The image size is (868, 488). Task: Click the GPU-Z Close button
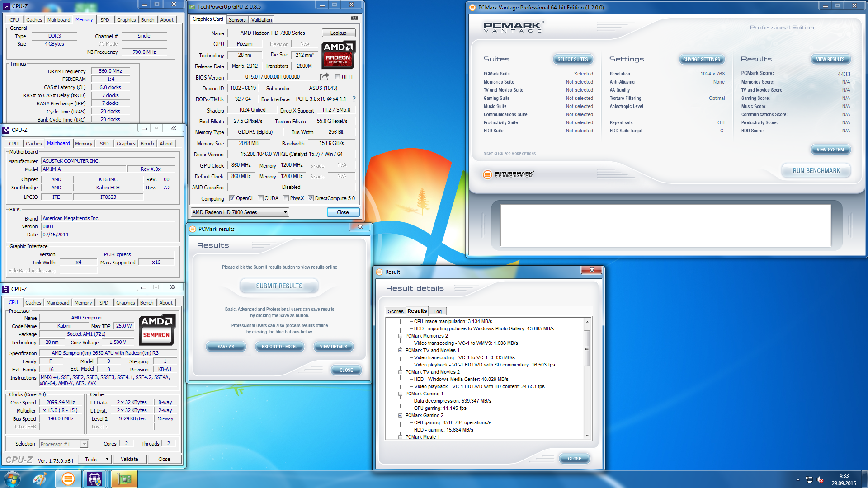click(x=343, y=212)
